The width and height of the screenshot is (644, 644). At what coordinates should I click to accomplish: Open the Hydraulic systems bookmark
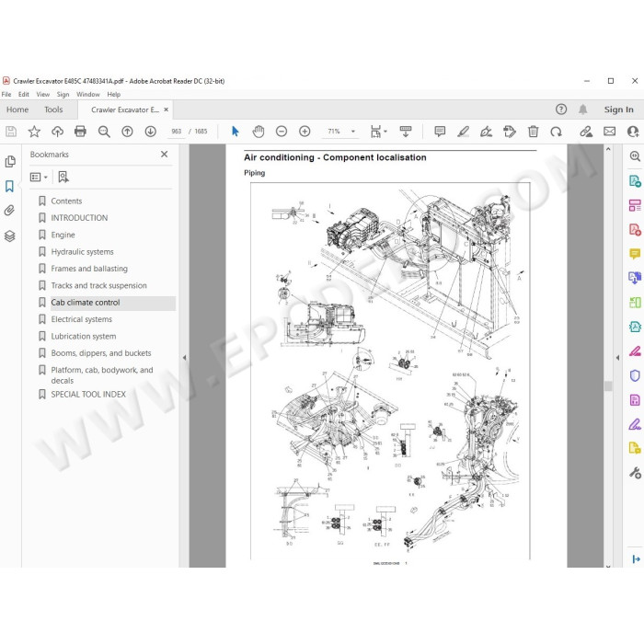82,251
